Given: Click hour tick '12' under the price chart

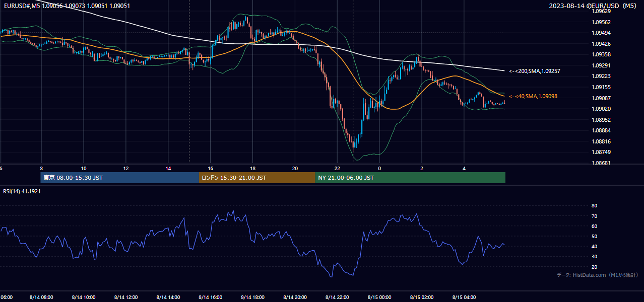Looking at the screenshot, I should tap(126, 168).
